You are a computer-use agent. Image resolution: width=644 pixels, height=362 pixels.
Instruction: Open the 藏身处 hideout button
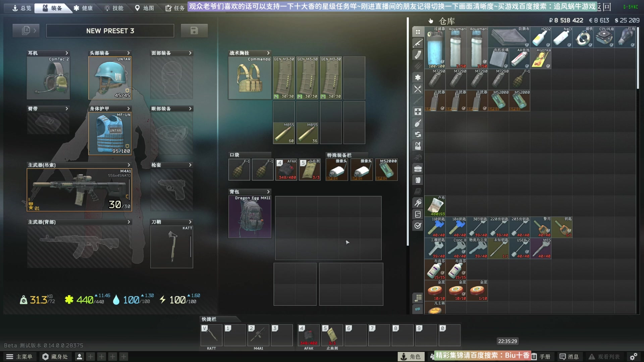pyautogui.click(x=55, y=357)
